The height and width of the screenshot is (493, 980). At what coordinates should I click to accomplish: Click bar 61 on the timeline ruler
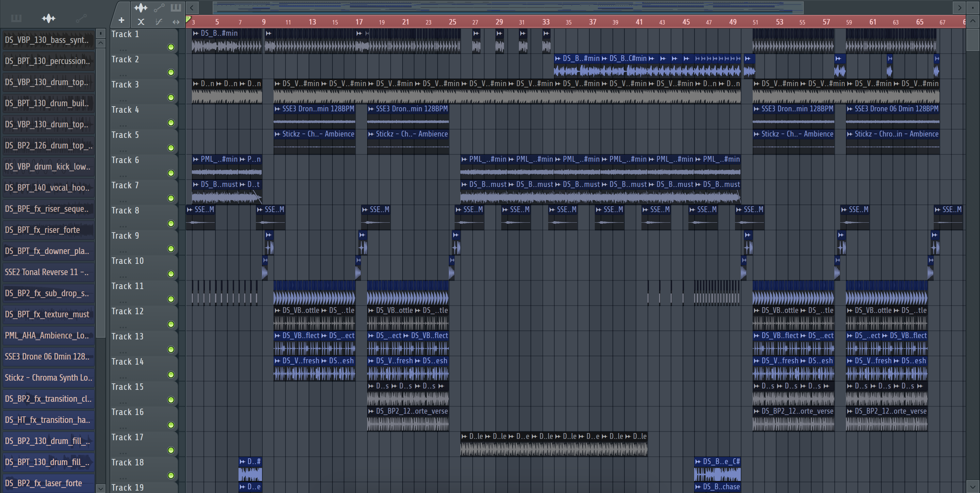point(873,22)
